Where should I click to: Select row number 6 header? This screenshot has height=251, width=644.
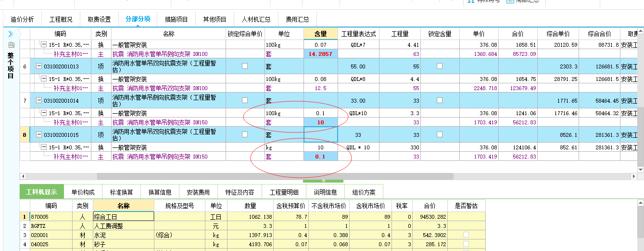[25, 66]
